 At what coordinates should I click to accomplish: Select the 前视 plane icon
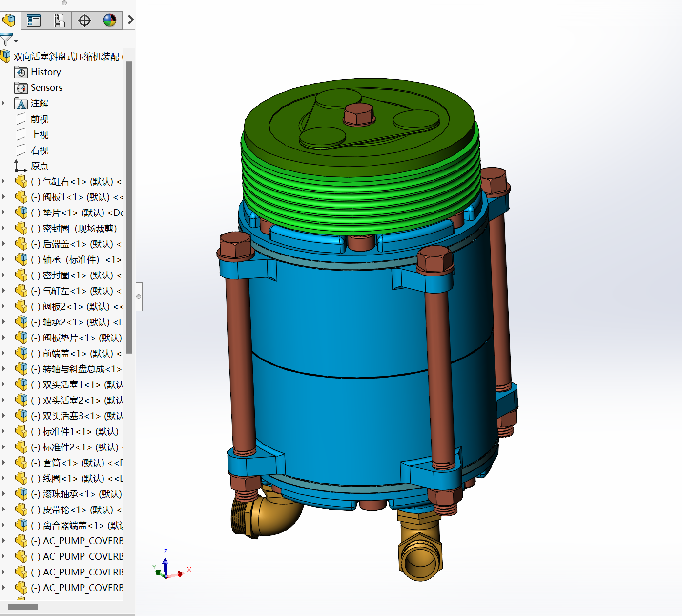point(21,119)
